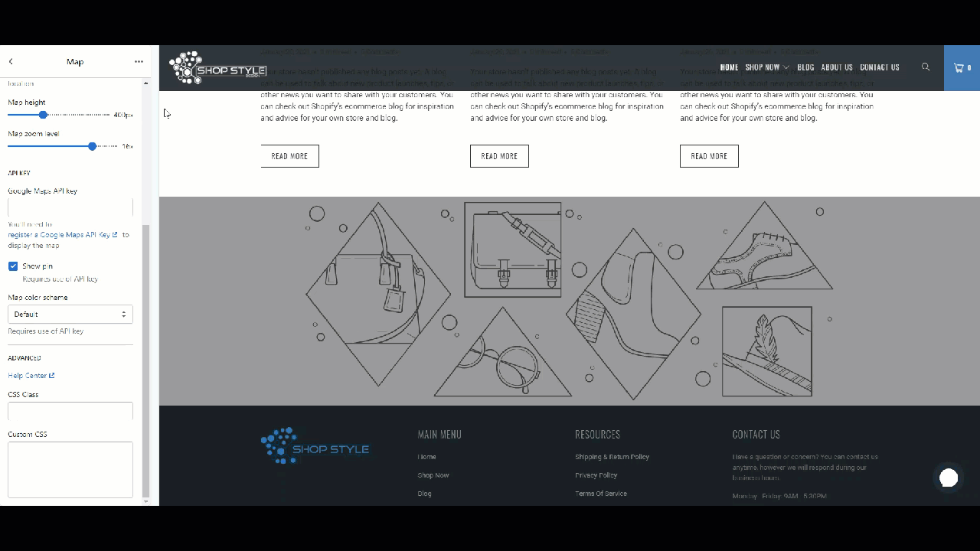Screen dimensions: 980x551
Task: Adjust Map zoom level slider
Action: [x=92, y=146]
